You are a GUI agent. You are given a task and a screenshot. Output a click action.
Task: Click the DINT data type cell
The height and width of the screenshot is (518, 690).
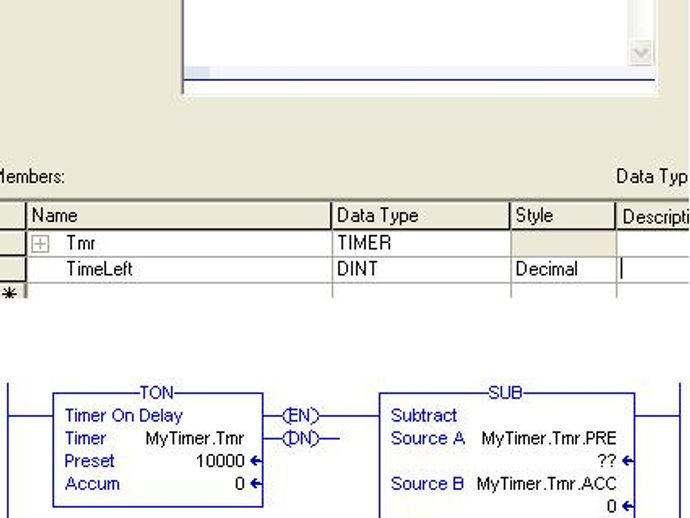(x=421, y=269)
